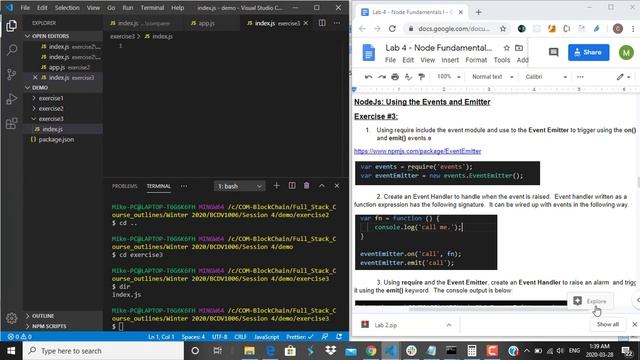Image resolution: width=640 pixels, height=360 pixels.
Task: Close the terminal panel
Action: (337, 186)
